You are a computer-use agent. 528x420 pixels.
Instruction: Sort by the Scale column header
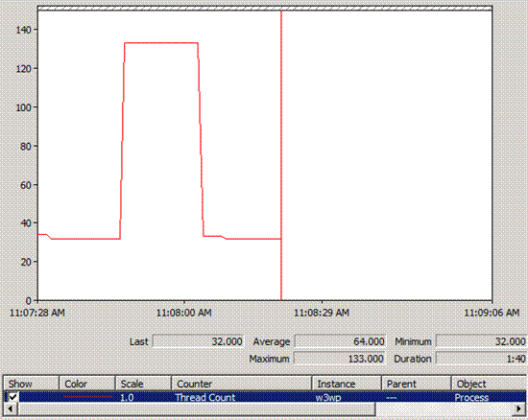tap(143, 384)
